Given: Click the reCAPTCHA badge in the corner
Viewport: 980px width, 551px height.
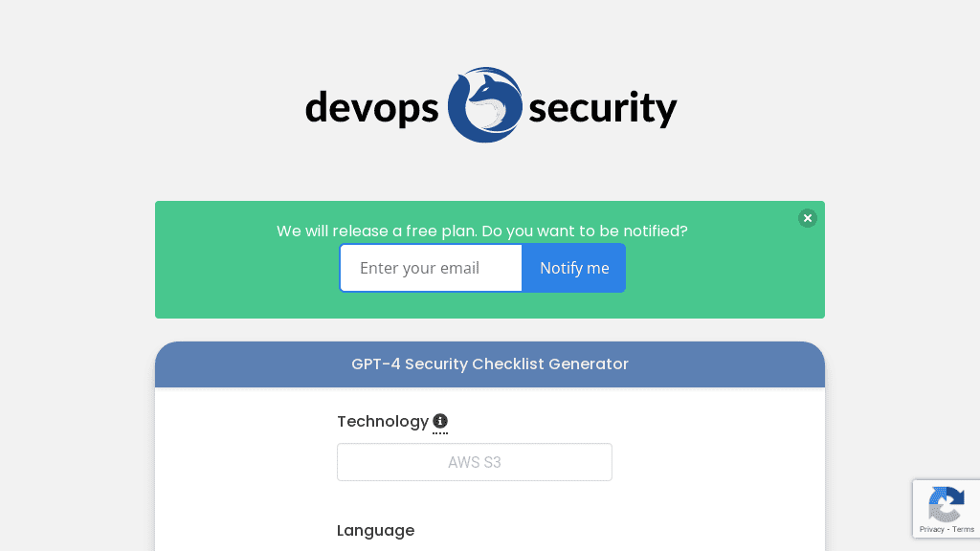Looking at the screenshot, I should 947,508.
